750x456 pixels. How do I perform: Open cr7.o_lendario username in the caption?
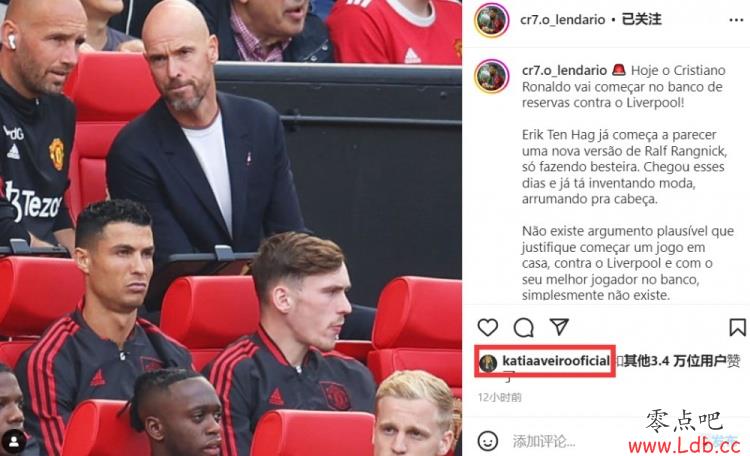[x=564, y=70]
